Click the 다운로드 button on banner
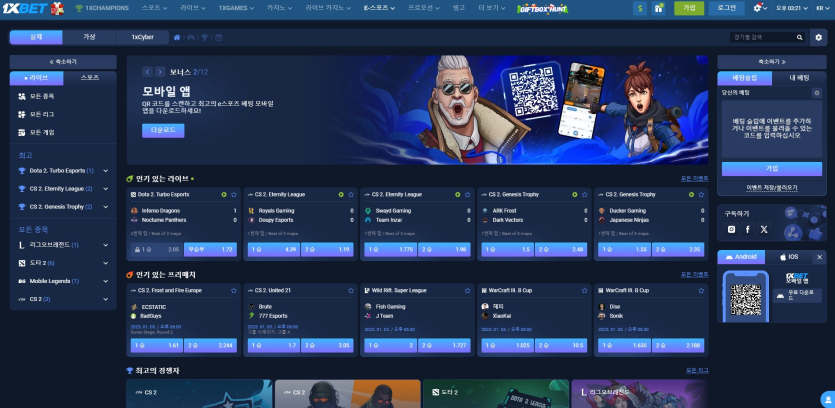This screenshot has height=408, width=835. (163, 130)
